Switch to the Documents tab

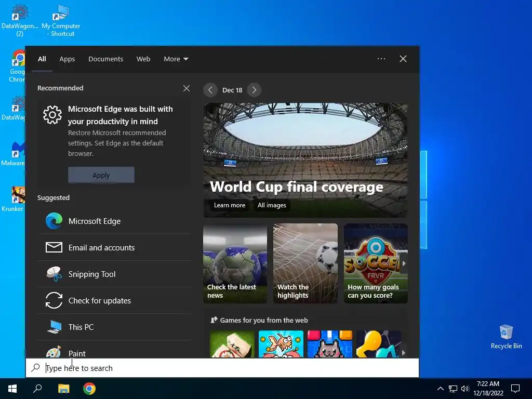(x=105, y=59)
